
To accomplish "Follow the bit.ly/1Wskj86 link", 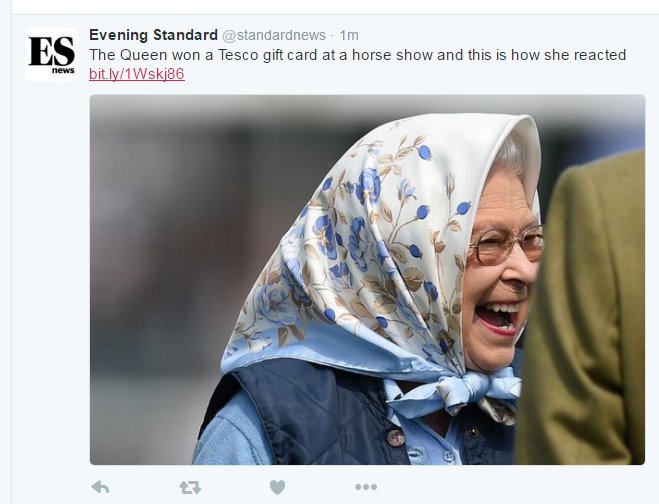I will (x=137, y=74).
